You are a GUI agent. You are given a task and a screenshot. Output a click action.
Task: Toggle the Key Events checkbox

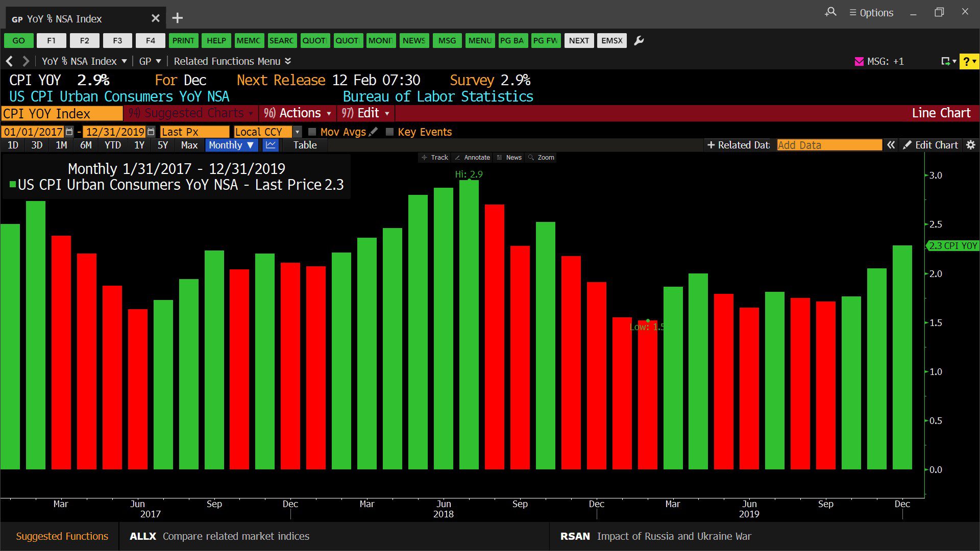(389, 132)
